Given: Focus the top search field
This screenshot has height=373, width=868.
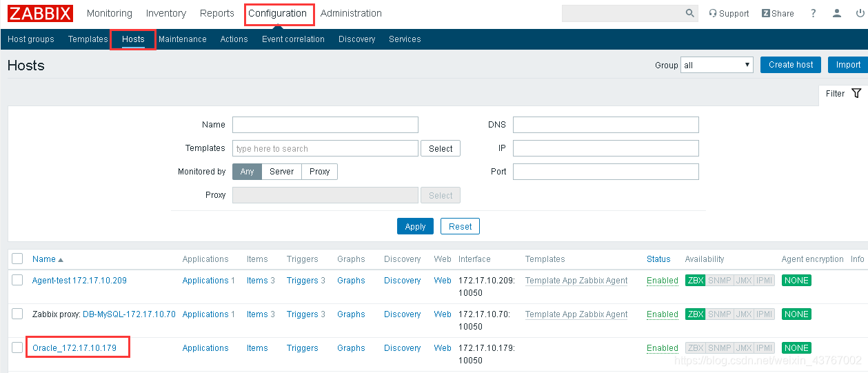Looking at the screenshot, I should pos(623,13).
